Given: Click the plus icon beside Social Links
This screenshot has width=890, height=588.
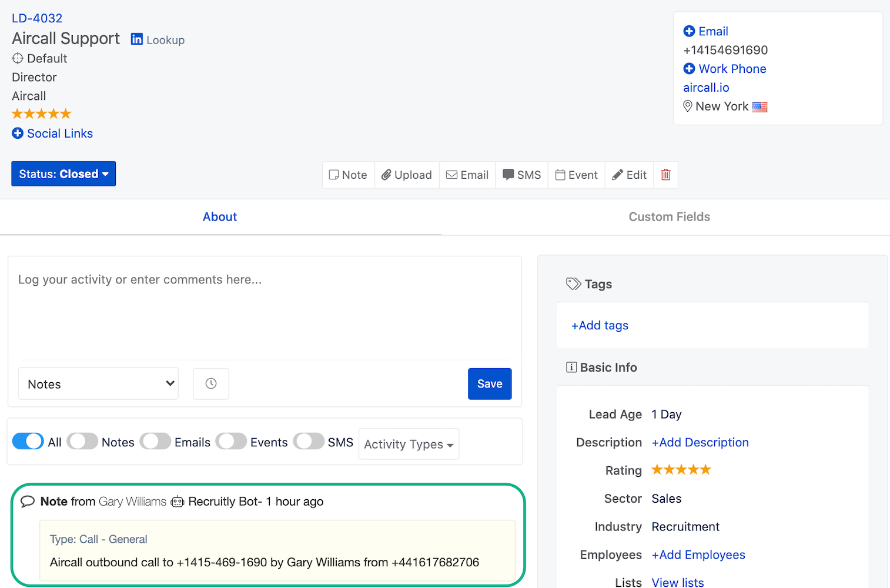Looking at the screenshot, I should [x=18, y=133].
